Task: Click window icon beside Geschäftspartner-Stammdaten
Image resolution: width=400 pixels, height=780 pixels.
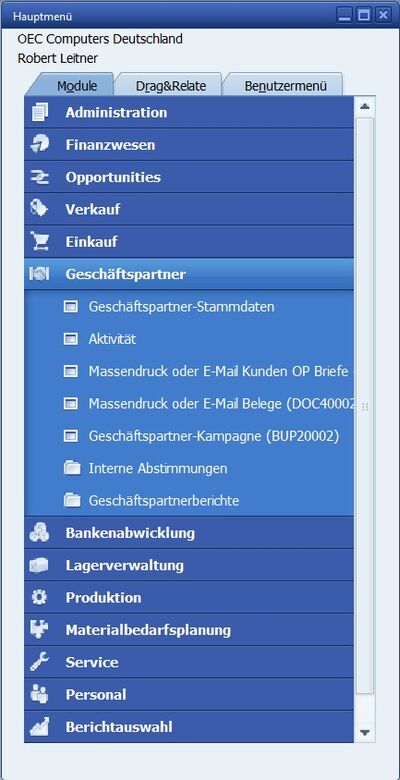Action: 72,307
